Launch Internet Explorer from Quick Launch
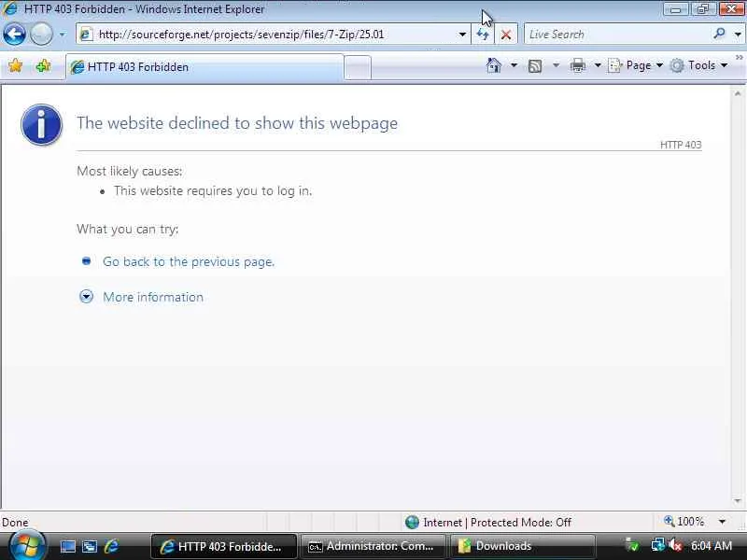The height and width of the screenshot is (560, 747). click(x=111, y=546)
